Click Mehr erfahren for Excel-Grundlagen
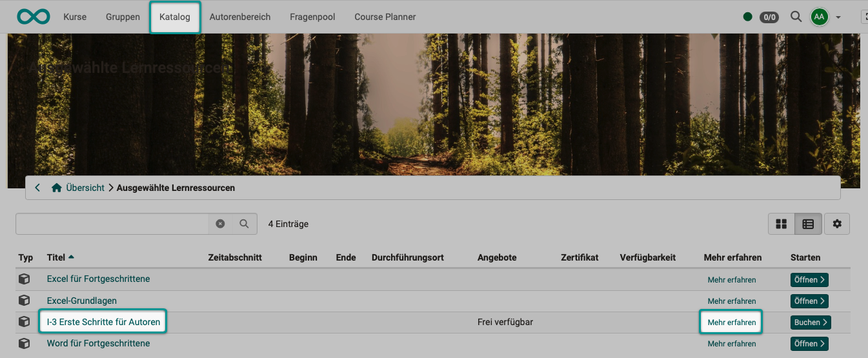This screenshot has height=358, width=868. click(x=732, y=301)
